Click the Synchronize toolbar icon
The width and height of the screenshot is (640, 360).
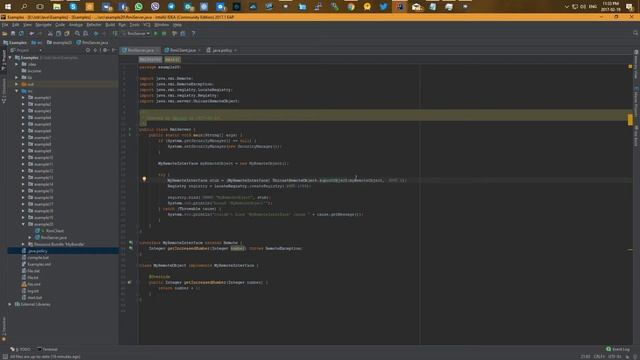[x=21, y=33]
